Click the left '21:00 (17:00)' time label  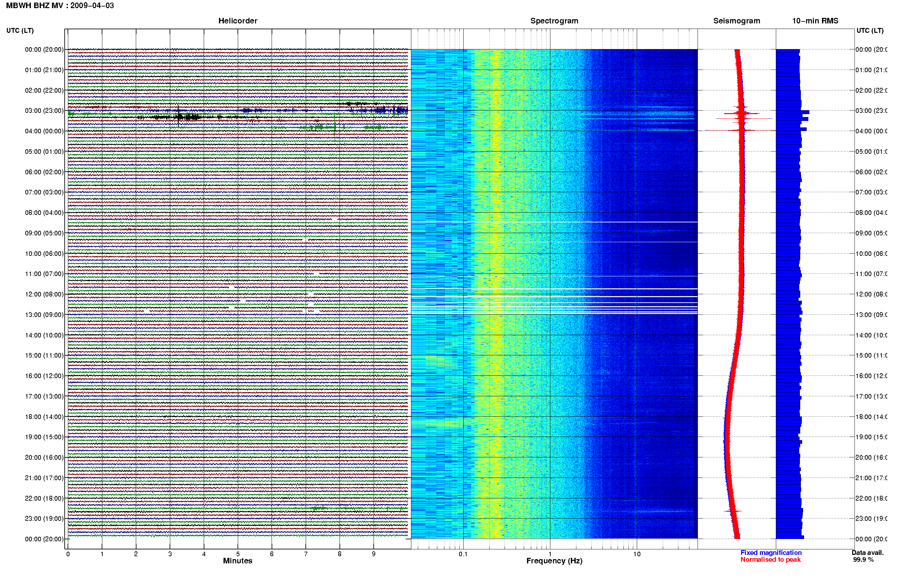click(x=44, y=478)
